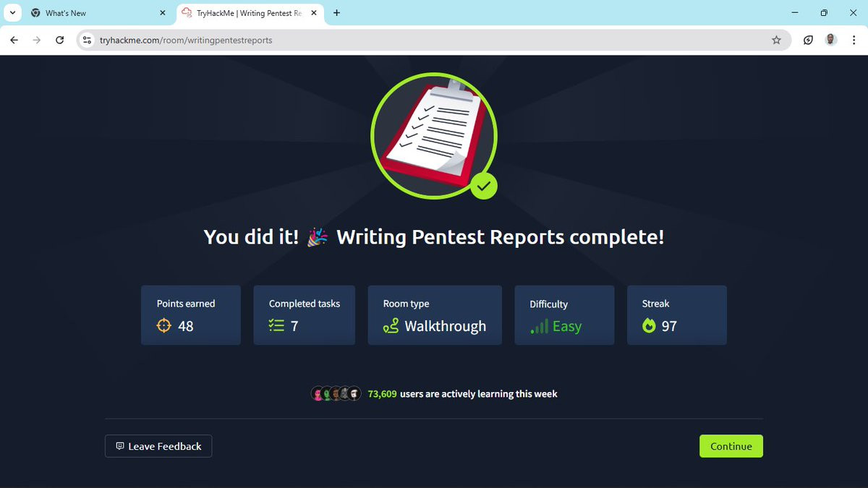The image size is (868, 488).
Task: Restore down the browser window
Action: [824, 13]
